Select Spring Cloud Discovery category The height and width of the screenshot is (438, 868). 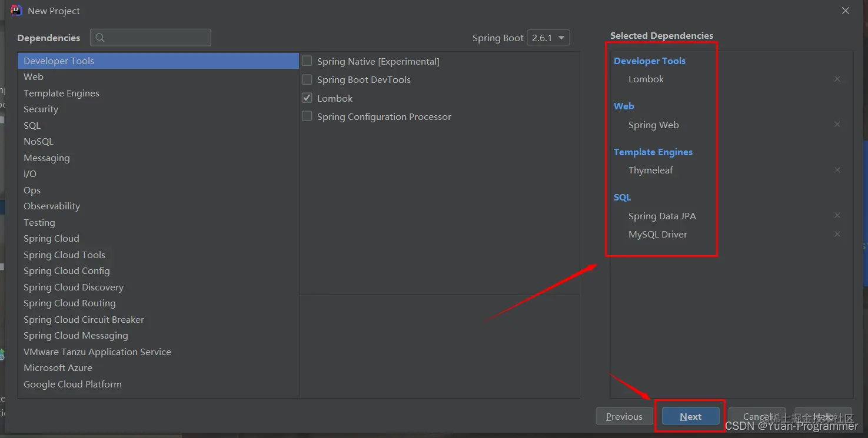[x=158, y=287]
